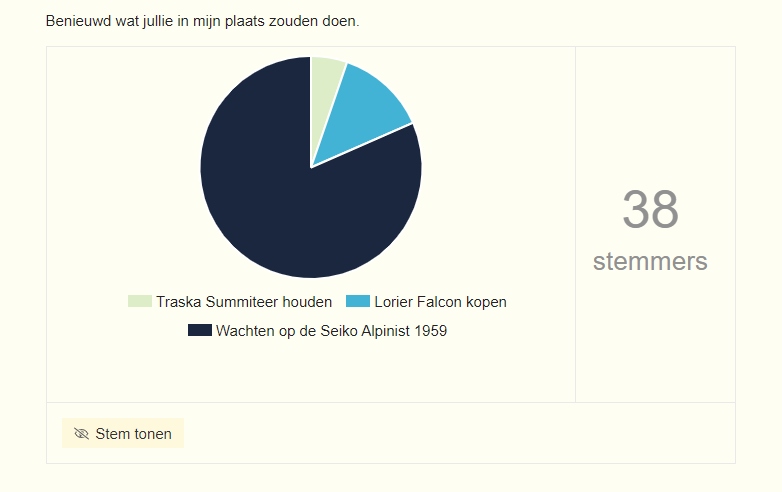Click the dark navy Seiko legend swatch
The image size is (782, 492).
[x=200, y=331]
